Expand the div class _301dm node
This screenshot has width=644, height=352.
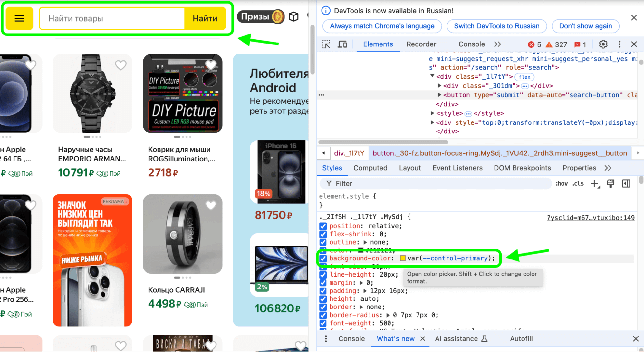click(x=439, y=86)
